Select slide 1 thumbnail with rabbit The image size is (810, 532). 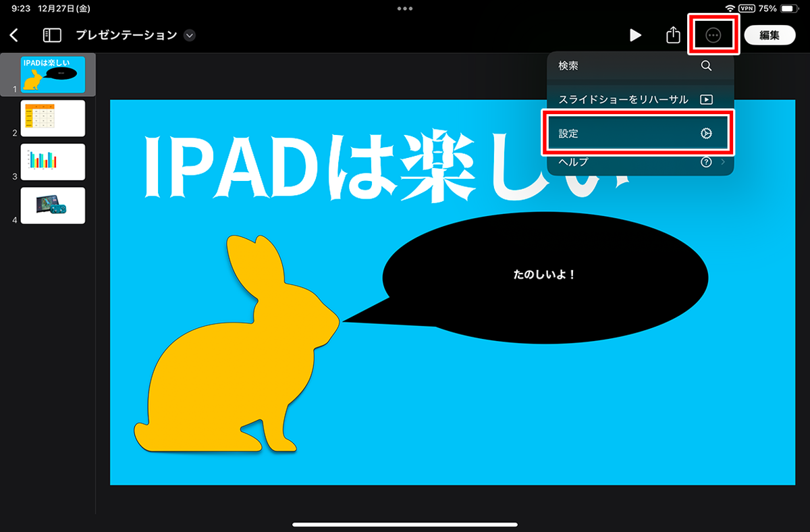point(53,75)
